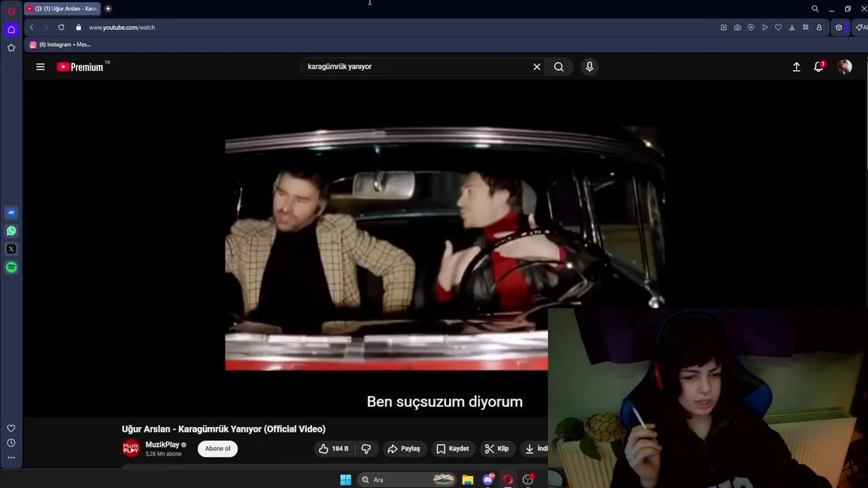Click the Windows taskbar Ara search box
The height and width of the screenshot is (488, 868).
point(407,480)
